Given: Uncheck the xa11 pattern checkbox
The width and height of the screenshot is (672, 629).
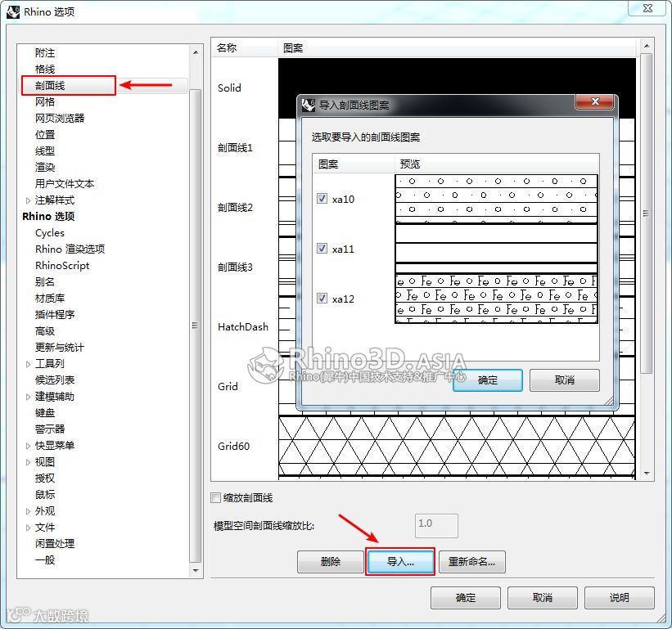Looking at the screenshot, I should tap(322, 249).
